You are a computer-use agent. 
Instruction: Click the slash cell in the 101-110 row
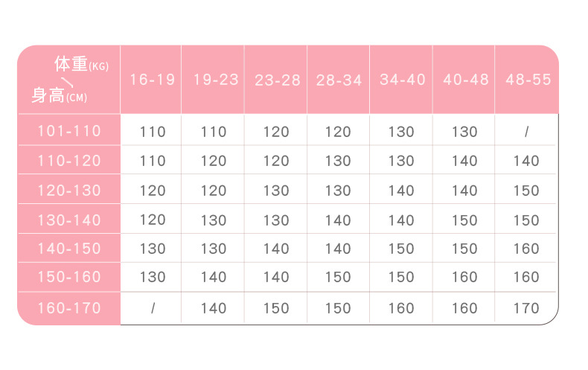526,132
